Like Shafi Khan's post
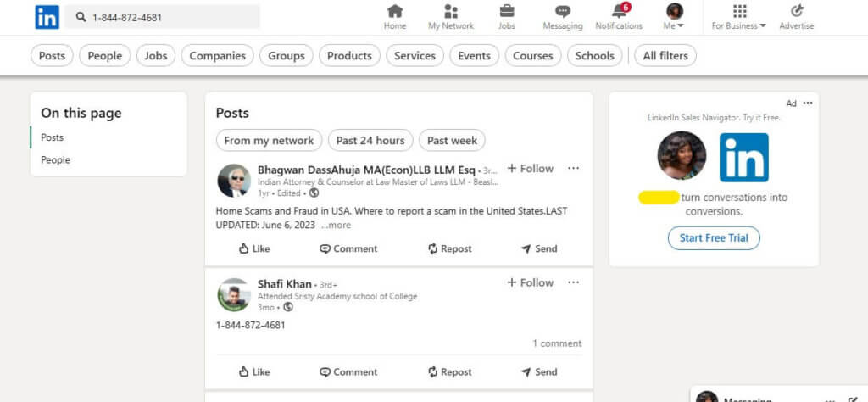This screenshot has width=868, height=402. (254, 371)
